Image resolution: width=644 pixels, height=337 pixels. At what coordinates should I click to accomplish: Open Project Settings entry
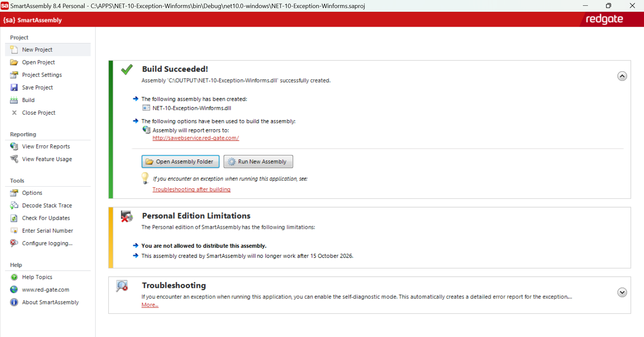point(48,75)
